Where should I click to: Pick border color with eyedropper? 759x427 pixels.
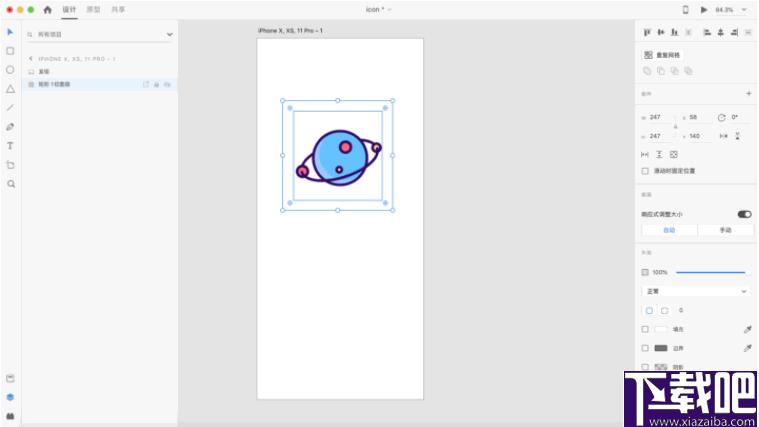pyautogui.click(x=748, y=348)
